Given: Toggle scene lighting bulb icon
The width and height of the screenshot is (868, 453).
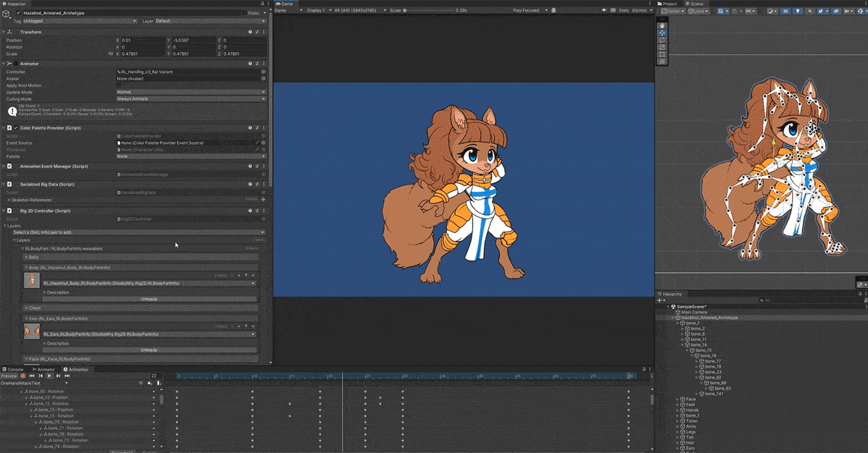Looking at the screenshot, I should click(x=798, y=11).
